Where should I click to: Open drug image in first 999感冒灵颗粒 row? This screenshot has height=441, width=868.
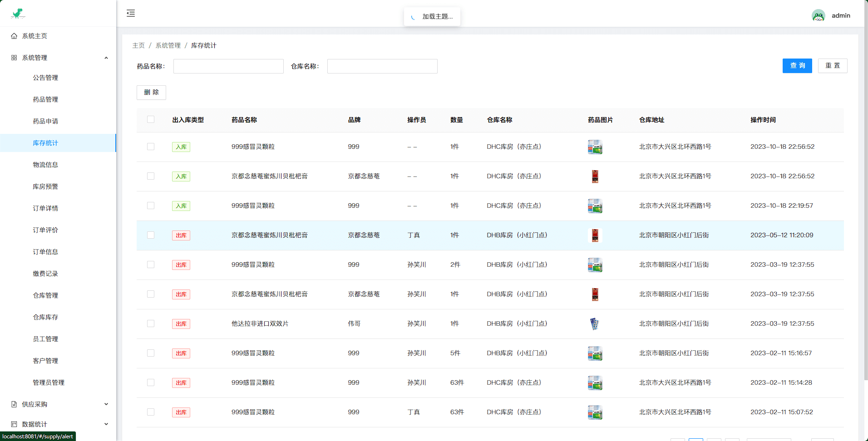595,147
